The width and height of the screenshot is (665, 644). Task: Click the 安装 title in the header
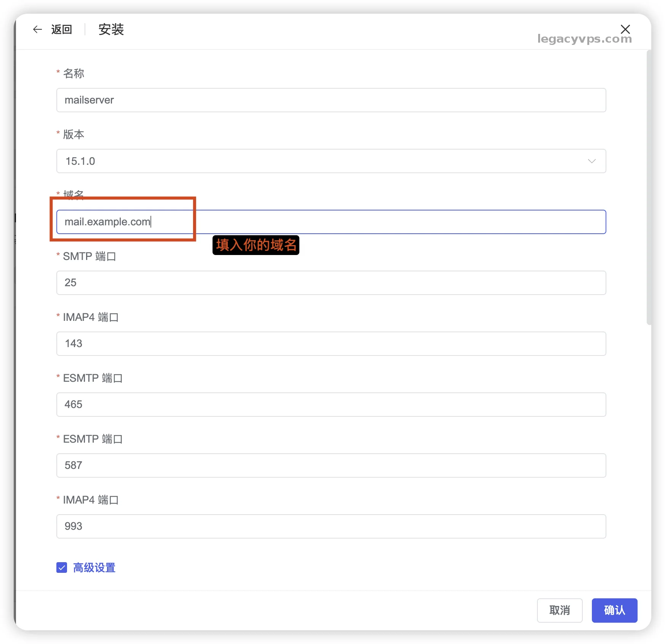tap(111, 29)
